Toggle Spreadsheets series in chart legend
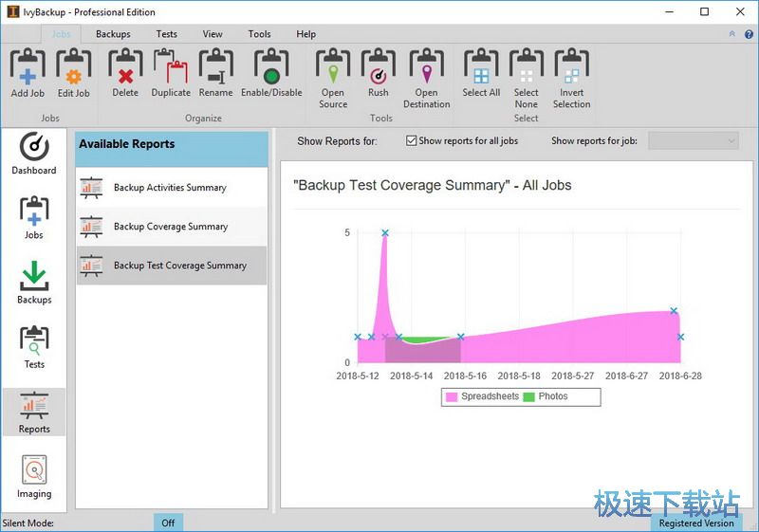The height and width of the screenshot is (532, 759). point(452,396)
